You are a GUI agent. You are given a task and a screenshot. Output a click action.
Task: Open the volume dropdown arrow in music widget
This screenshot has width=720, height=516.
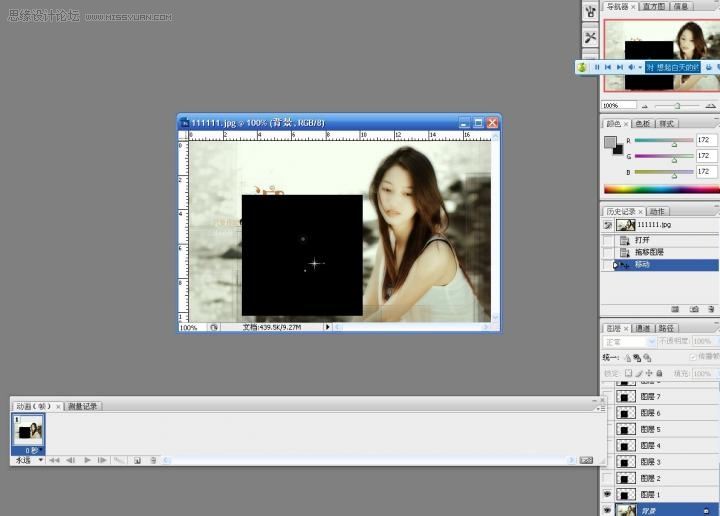click(640, 67)
